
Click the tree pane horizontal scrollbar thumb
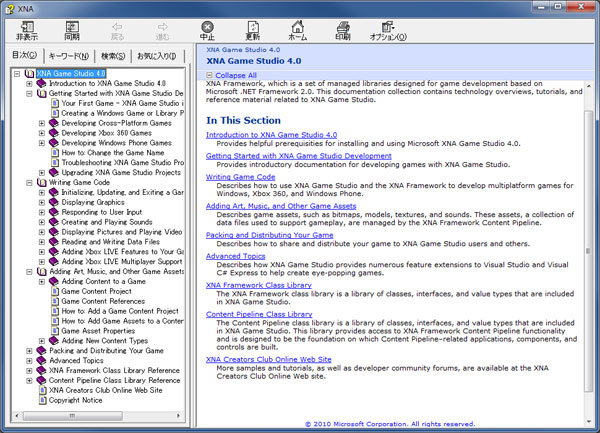[x=73, y=416]
